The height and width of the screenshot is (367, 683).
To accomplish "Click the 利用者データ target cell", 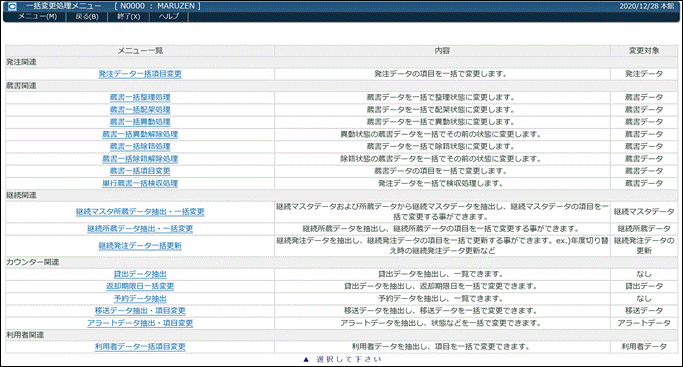I will click(x=644, y=347).
